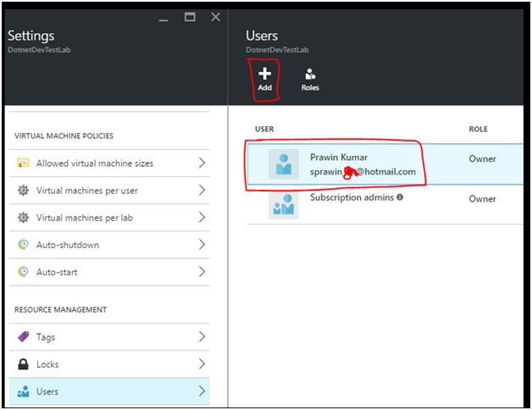Expand the Tags row chevron
The image size is (532, 410).
[202, 337]
